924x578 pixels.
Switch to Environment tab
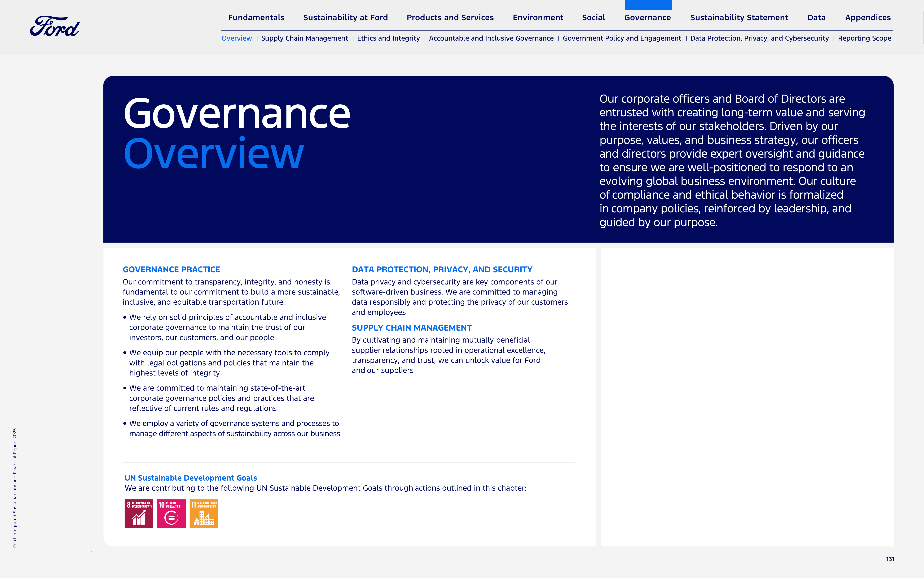click(x=538, y=18)
